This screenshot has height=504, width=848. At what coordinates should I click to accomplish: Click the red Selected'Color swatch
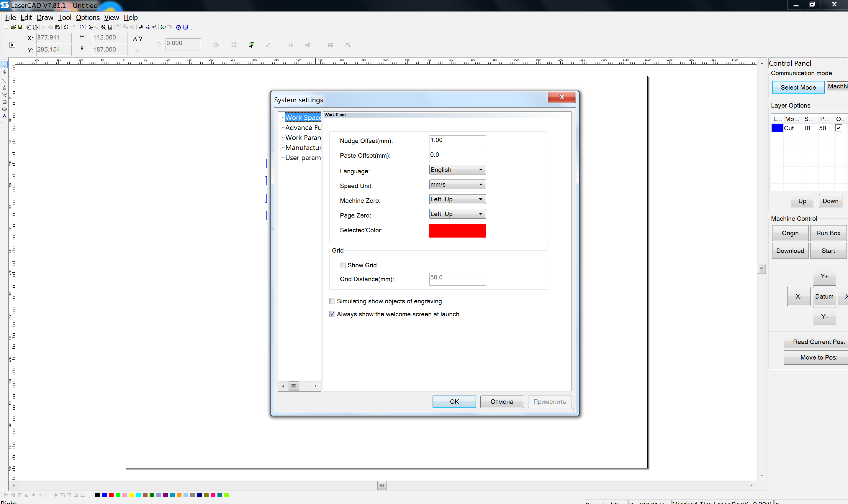[457, 230]
